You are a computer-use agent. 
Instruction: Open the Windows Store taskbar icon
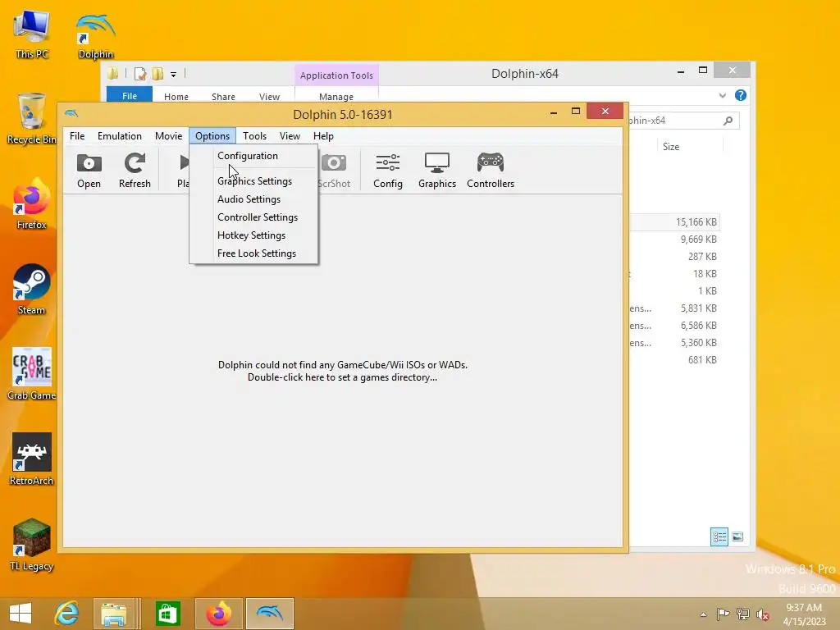(167, 614)
